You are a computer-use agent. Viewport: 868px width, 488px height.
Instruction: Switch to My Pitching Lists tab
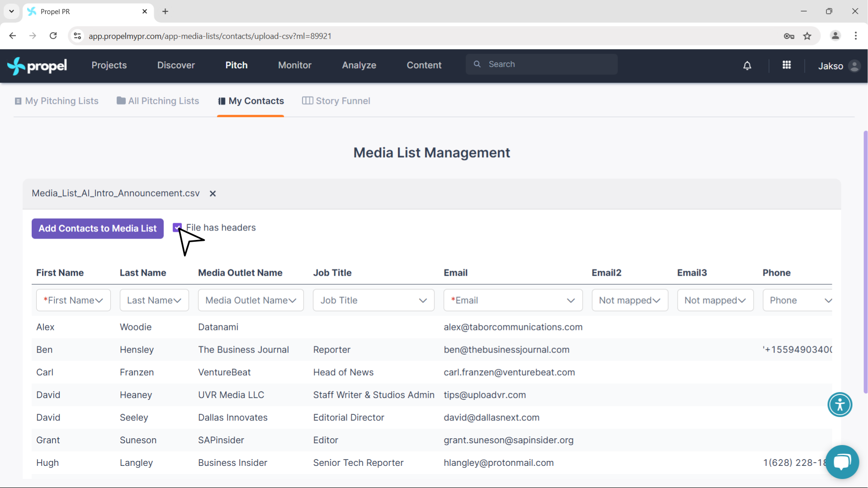57,101
